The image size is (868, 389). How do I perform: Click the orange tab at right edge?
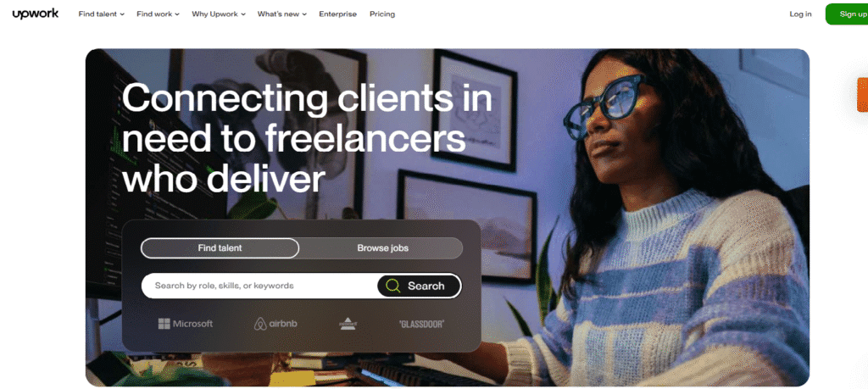[862, 95]
